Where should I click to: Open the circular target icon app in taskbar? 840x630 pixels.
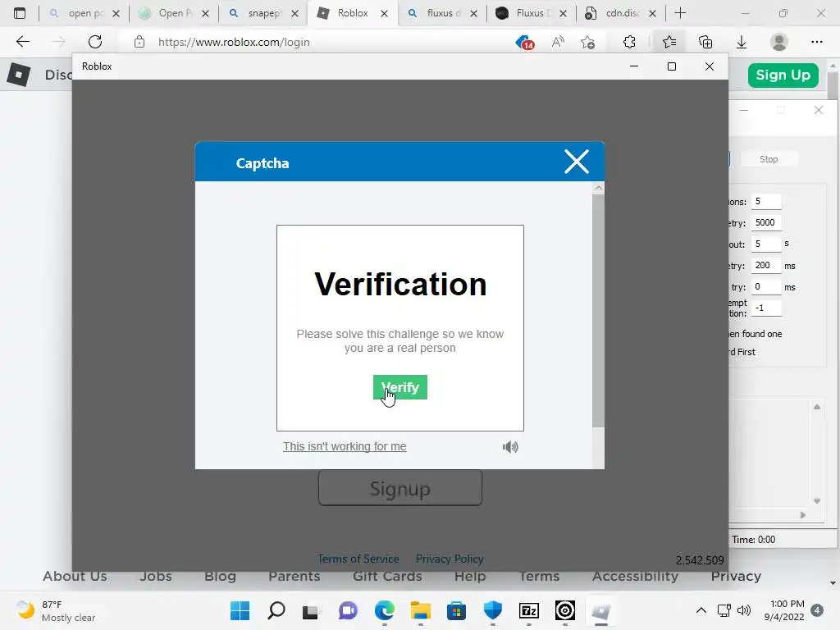(565, 610)
